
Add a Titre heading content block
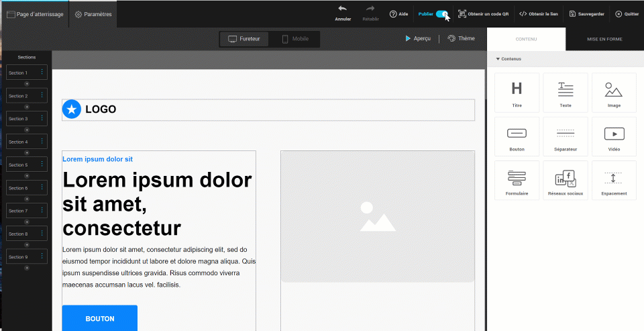517,93
